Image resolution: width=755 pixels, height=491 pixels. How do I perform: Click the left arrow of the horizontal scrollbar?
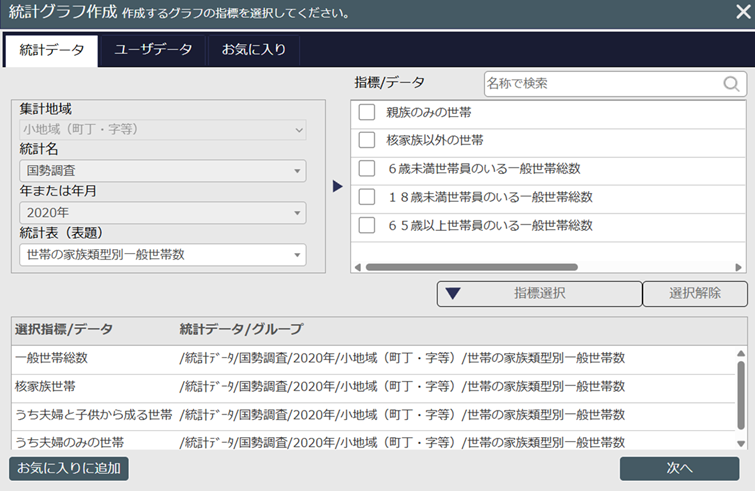tap(358, 267)
